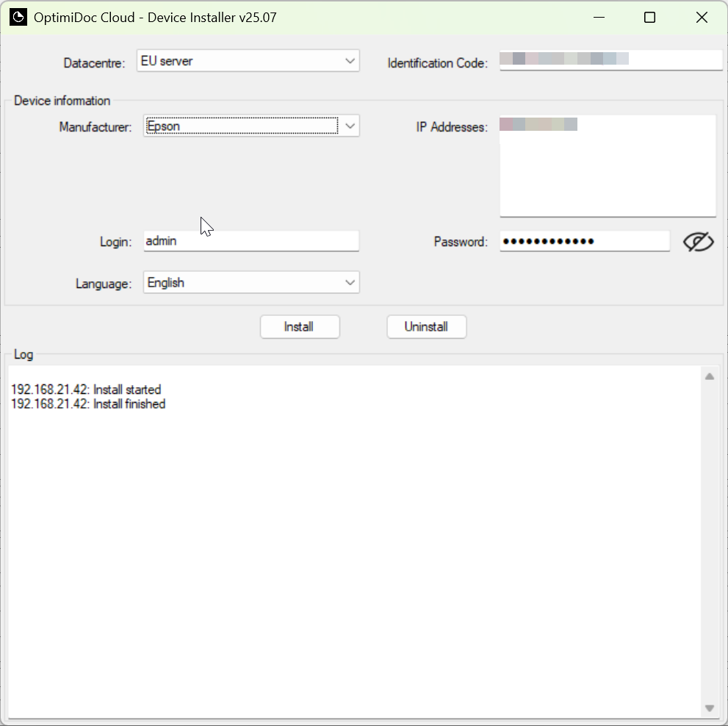Click into the Password field
This screenshot has width=728, height=726.
coord(584,242)
